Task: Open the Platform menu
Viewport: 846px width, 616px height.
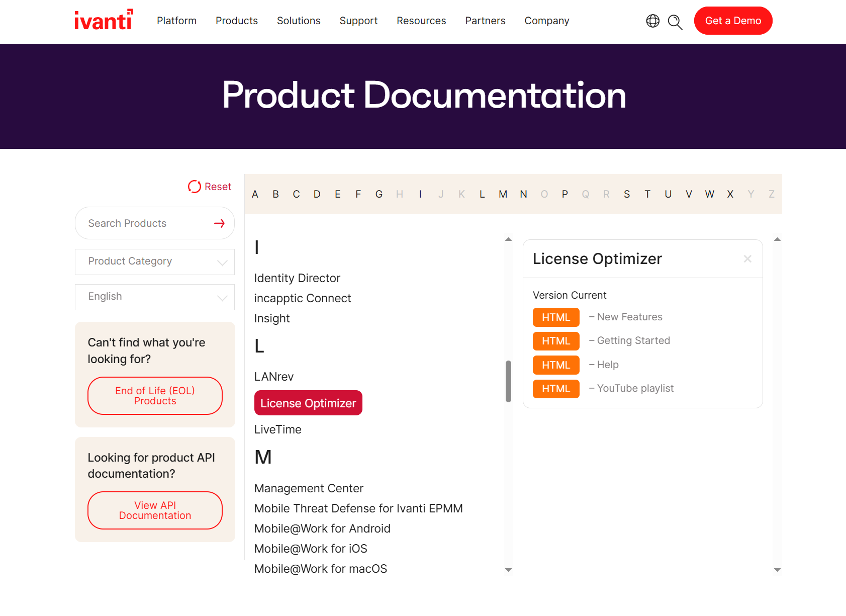Action: tap(176, 21)
